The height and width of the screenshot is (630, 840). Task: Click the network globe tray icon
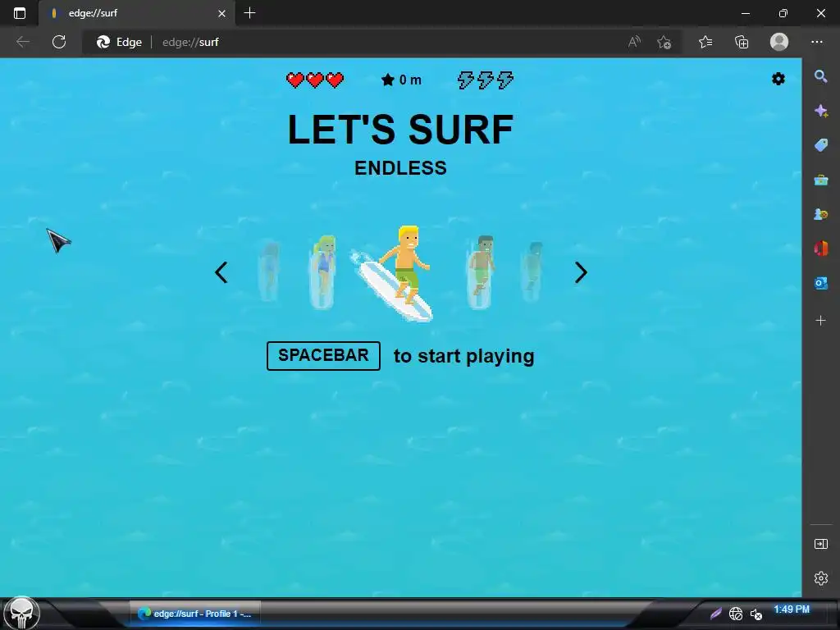click(736, 614)
